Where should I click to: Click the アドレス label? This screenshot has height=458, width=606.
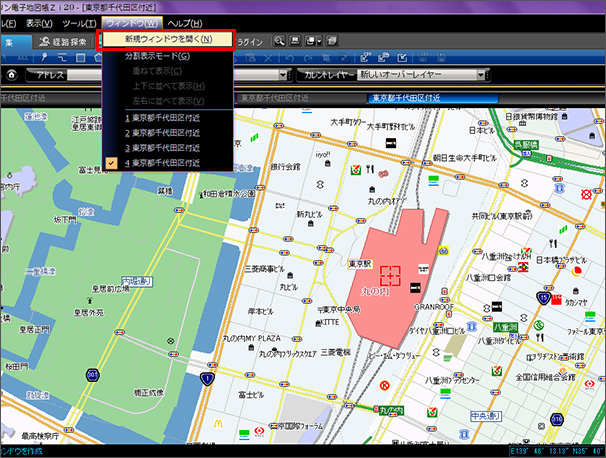[50, 75]
